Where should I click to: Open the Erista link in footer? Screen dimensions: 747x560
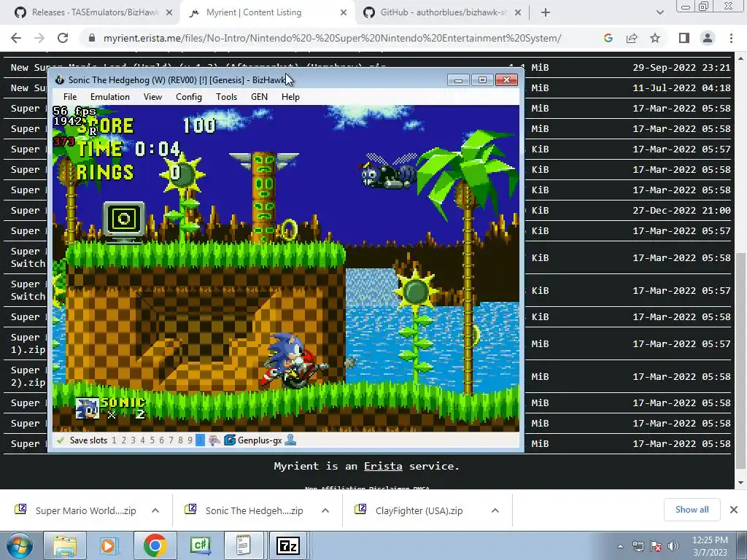click(x=383, y=466)
